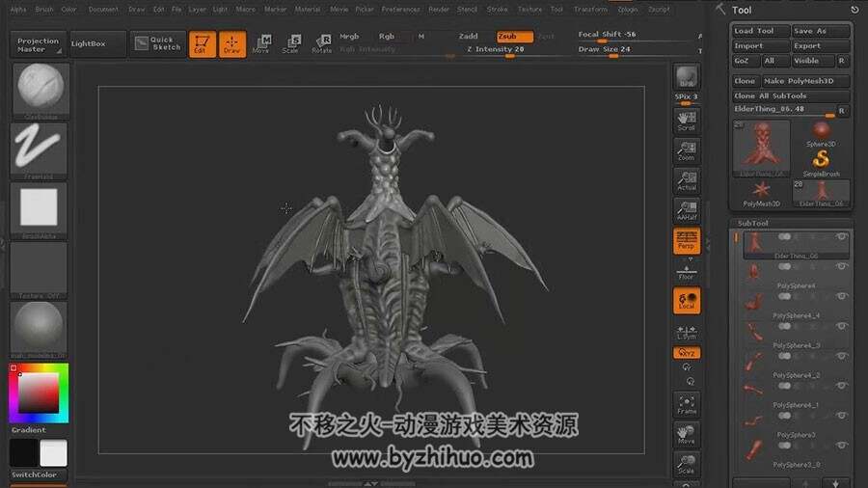Open the Preferences menu
Screen dimensions: 868x488
click(401, 10)
